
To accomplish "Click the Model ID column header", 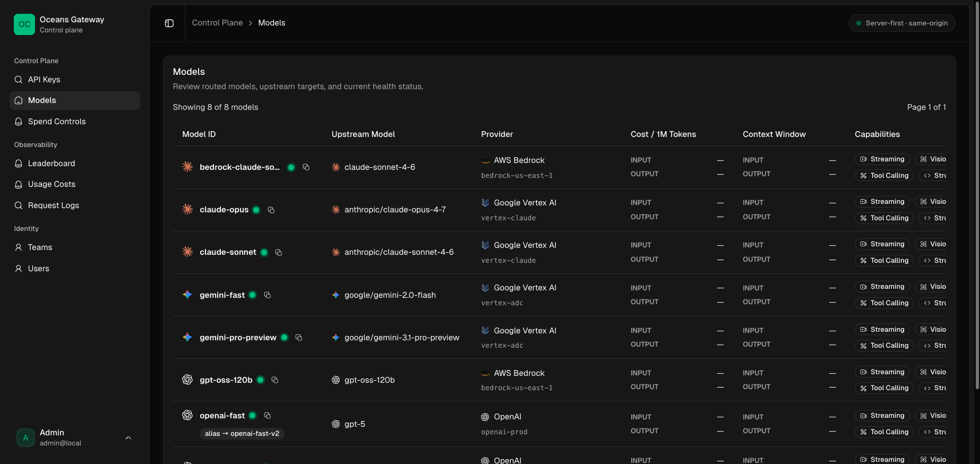I will click(x=199, y=134).
